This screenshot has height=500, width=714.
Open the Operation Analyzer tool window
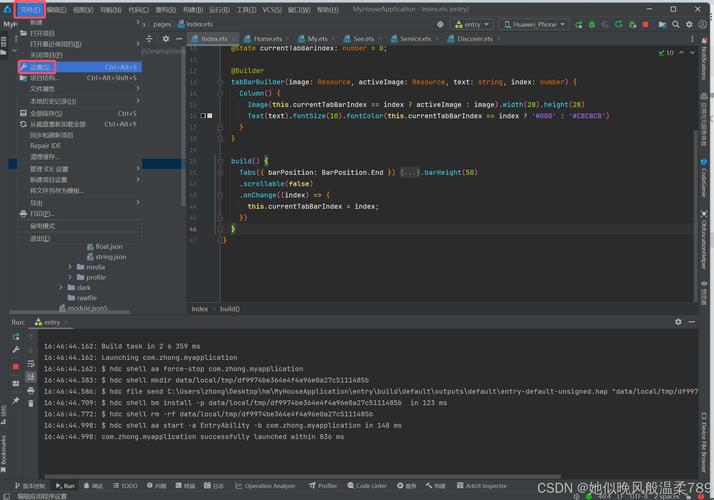[265, 486]
